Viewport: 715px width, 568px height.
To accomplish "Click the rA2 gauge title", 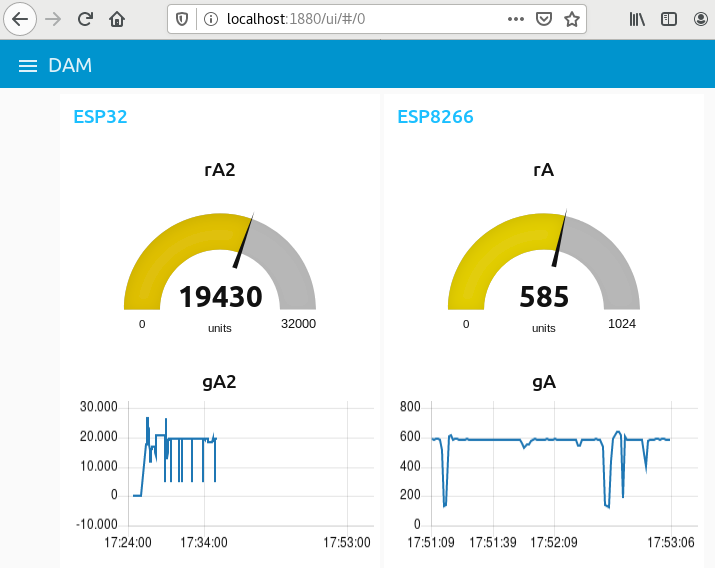I will point(220,170).
